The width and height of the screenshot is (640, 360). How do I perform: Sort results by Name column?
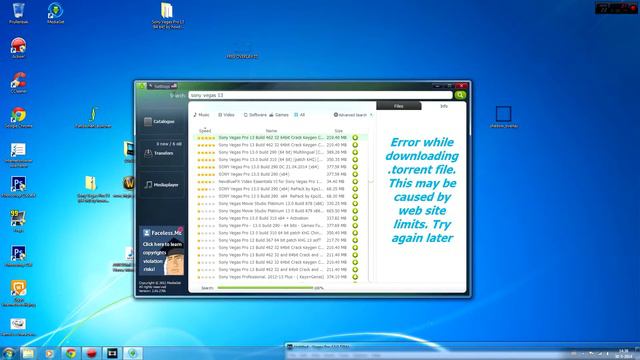tap(271, 131)
